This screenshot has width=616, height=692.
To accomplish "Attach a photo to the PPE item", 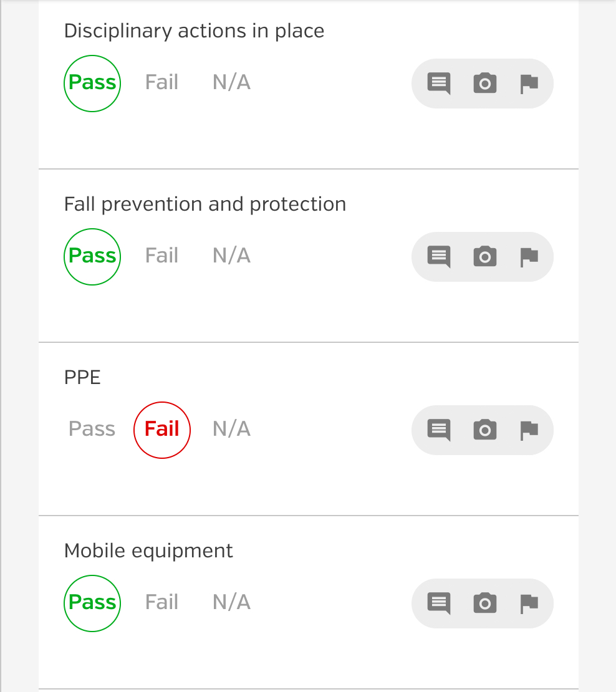I will 485,430.
